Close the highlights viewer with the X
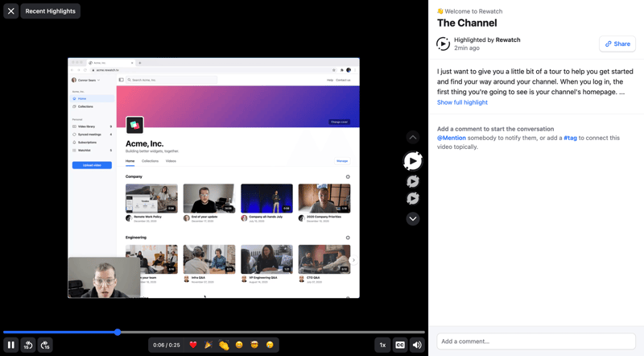 tap(11, 11)
